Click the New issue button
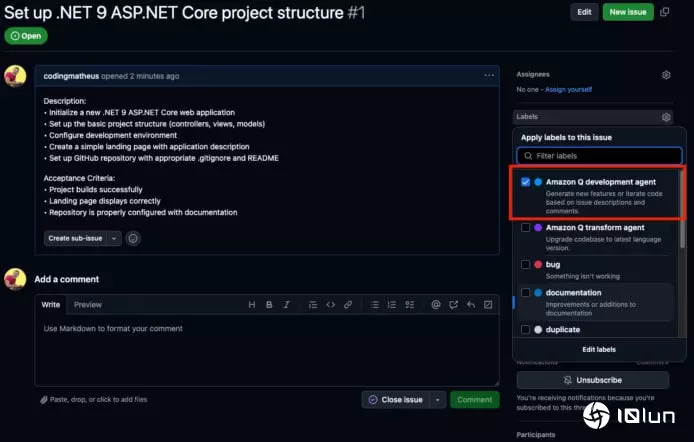This screenshot has width=694, height=442. (628, 12)
